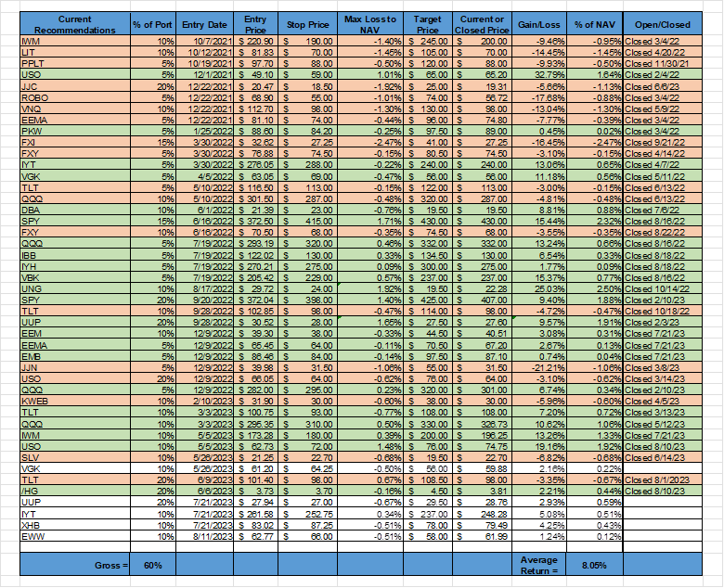Viewport: 724px width, 588px height.
Task: Select gain/loss value '25.03%'
Action: click(539, 288)
